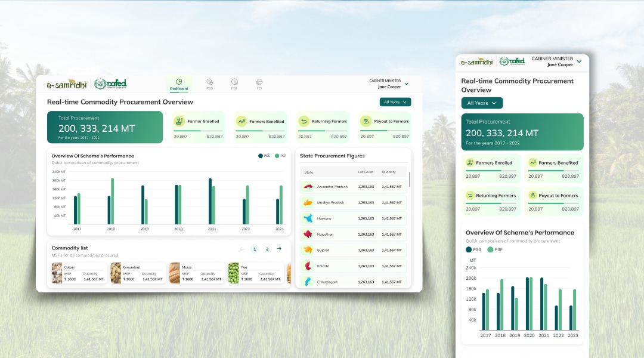Toggle the PSF legend in desktop chart

[277, 156]
